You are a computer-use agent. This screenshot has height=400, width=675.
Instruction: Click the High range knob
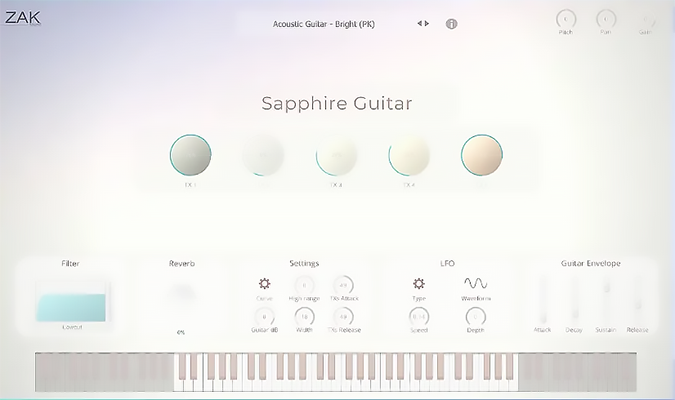coord(304,285)
